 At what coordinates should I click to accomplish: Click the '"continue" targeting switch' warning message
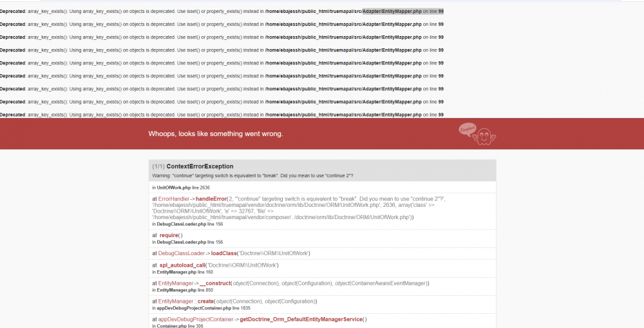252,175
